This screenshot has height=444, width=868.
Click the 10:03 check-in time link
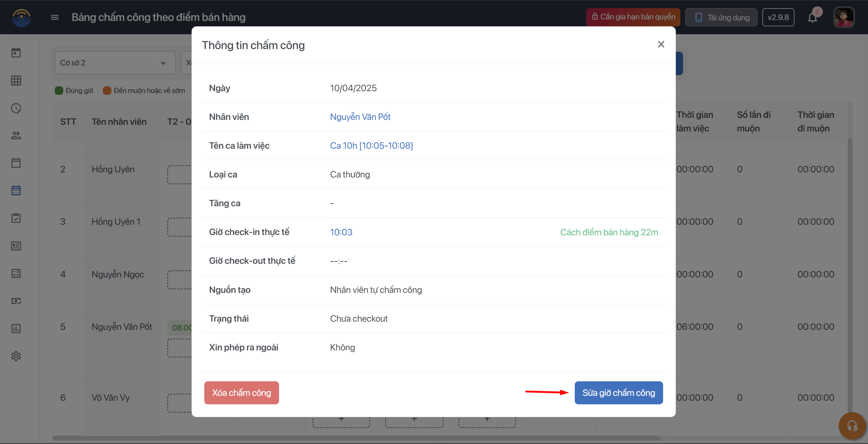click(341, 232)
